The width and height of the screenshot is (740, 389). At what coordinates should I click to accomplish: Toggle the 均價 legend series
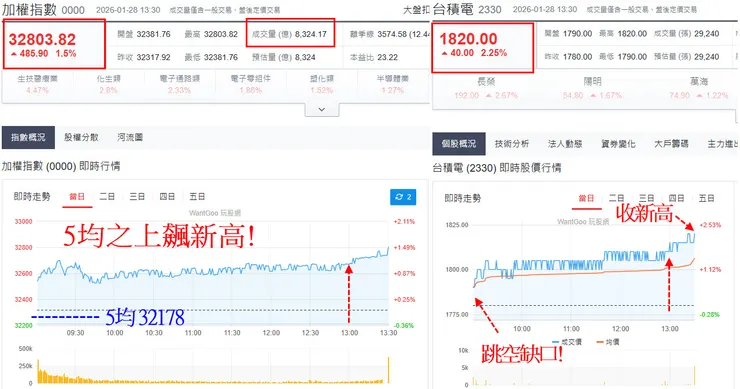608,342
